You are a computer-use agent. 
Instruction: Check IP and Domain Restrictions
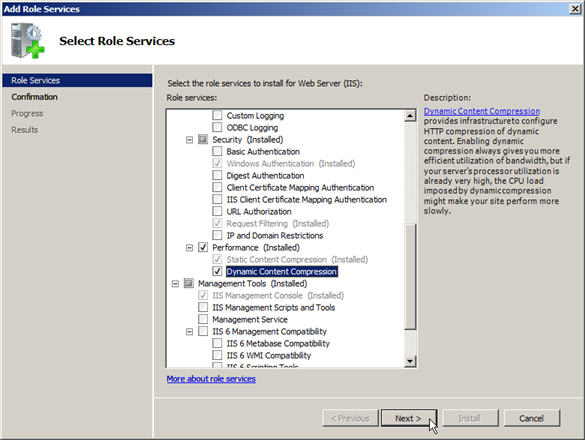(x=217, y=235)
